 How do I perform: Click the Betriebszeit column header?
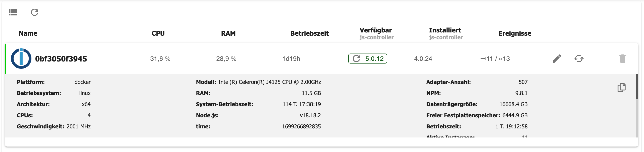point(309,33)
